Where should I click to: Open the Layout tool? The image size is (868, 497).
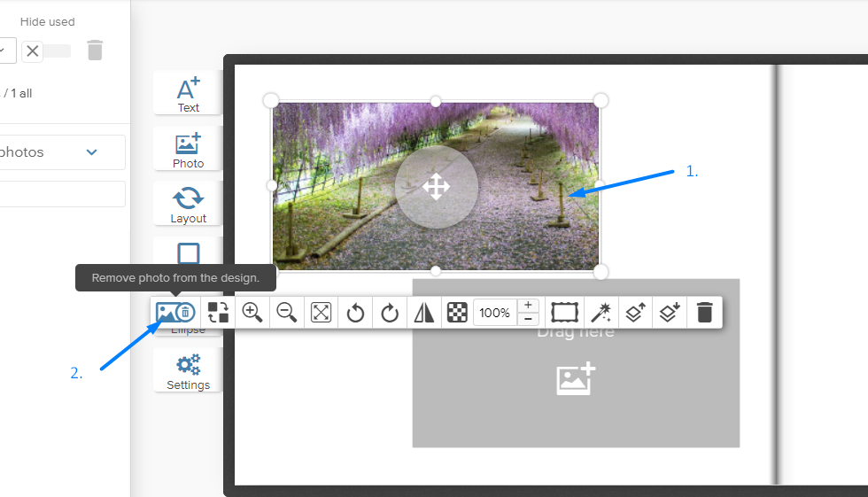188,205
